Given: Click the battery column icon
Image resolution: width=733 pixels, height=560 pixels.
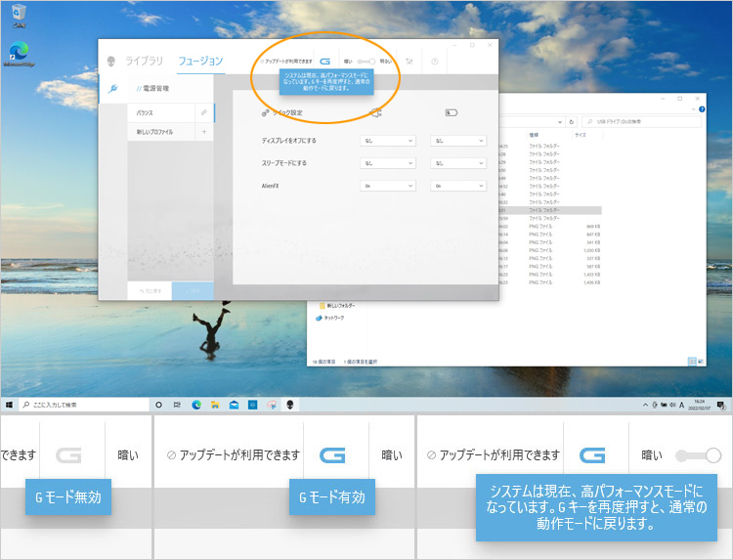Looking at the screenshot, I should pyautogui.click(x=452, y=112).
